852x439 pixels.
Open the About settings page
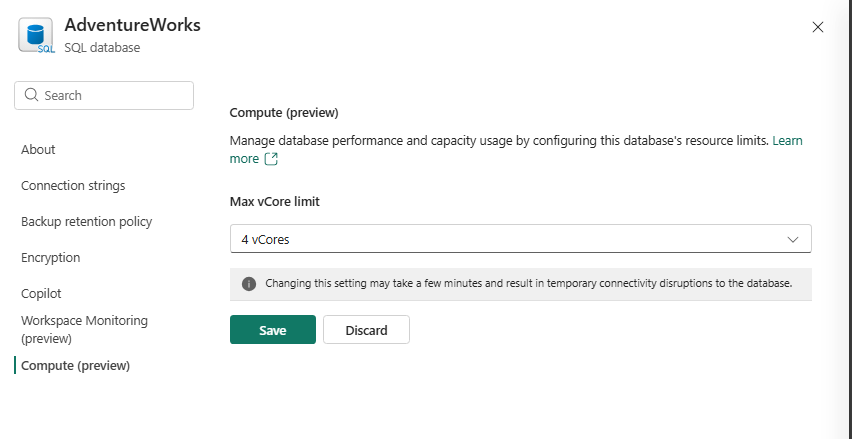[38, 149]
